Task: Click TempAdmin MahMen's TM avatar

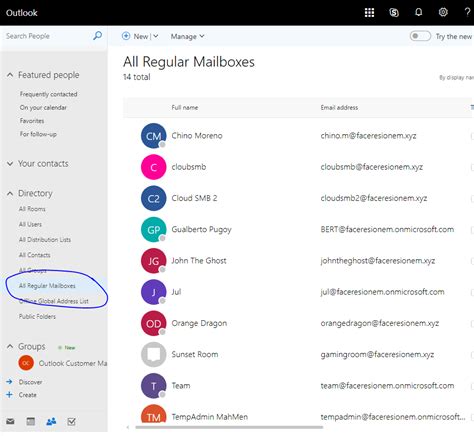Action: [153, 414]
